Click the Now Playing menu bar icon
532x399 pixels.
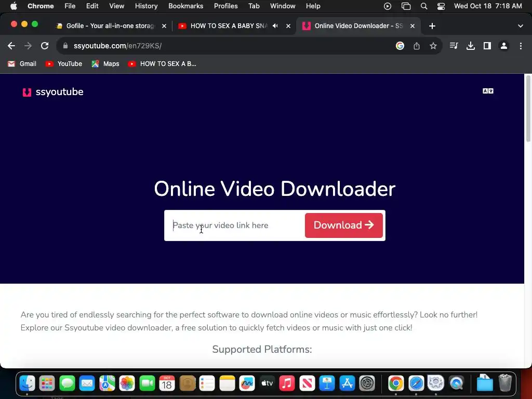point(388,6)
